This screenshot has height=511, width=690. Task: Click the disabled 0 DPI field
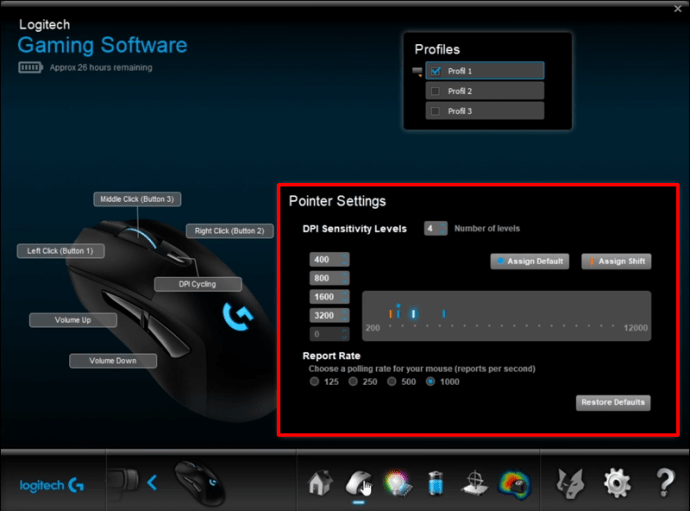point(330,334)
